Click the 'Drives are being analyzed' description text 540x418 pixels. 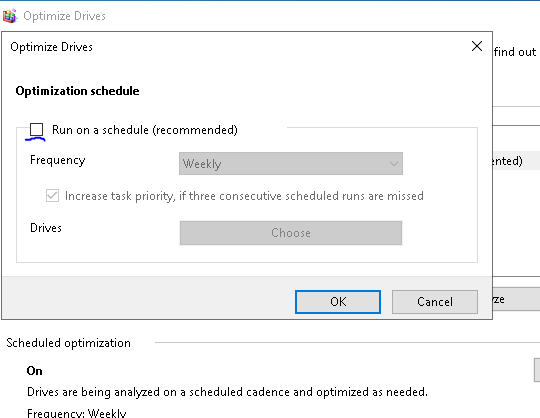[227, 392]
